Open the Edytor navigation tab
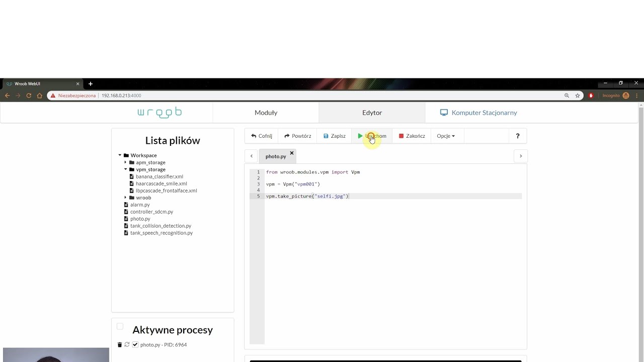This screenshot has height=362, width=644. pyautogui.click(x=372, y=113)
